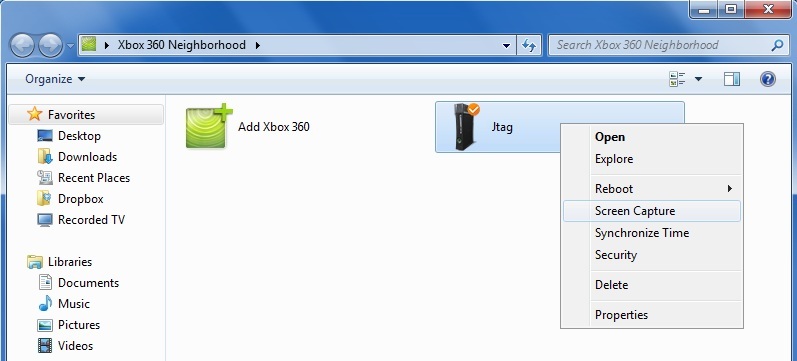The height and width of the screenshot is (361, 797).
Task: Click the Videos filmstrip icon
Action: 45,345
